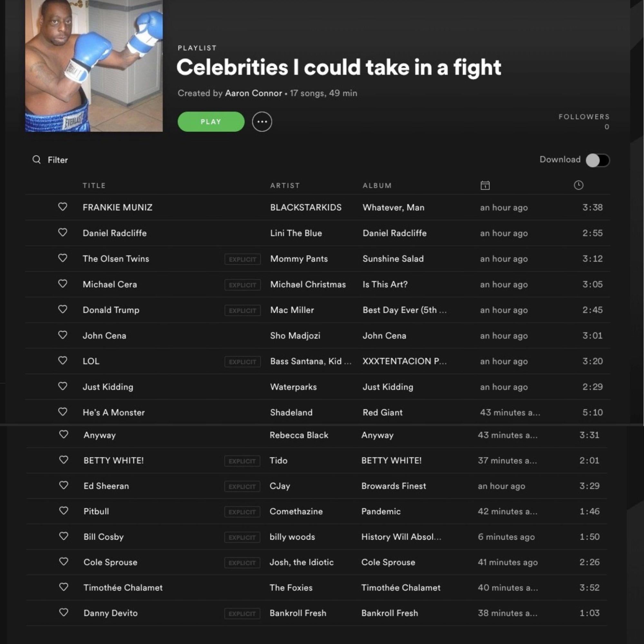Sort tracks by ARTIST column header

pyautogui.click(x=285, y=186)
